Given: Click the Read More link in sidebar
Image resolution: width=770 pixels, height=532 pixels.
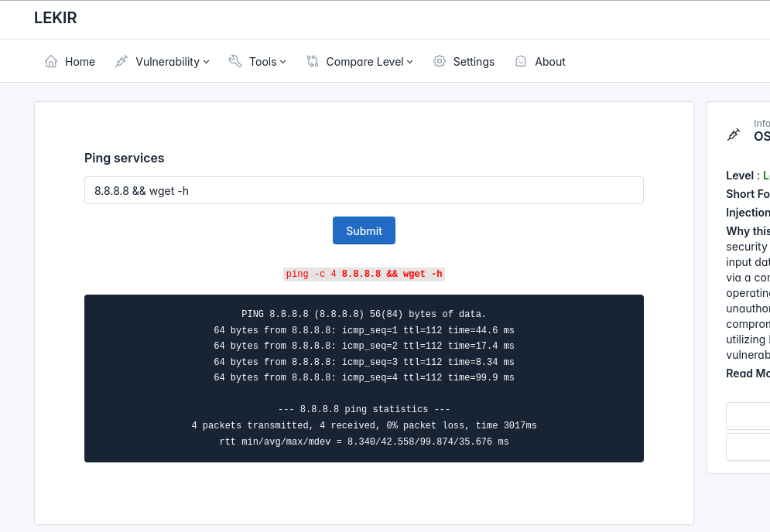Looking at the screenshot, I should pos(748,373).
